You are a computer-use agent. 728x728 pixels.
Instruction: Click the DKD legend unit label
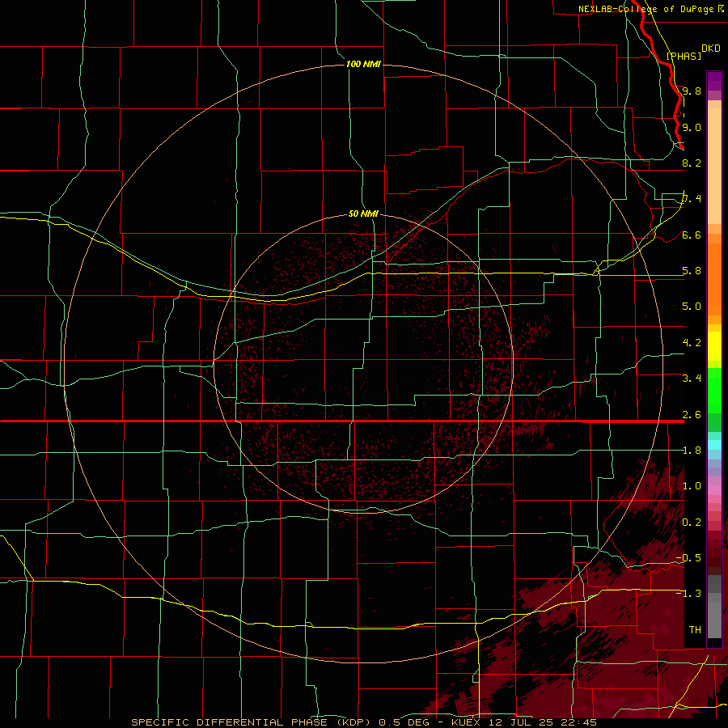pyautogui.click(x=711, y=49)
